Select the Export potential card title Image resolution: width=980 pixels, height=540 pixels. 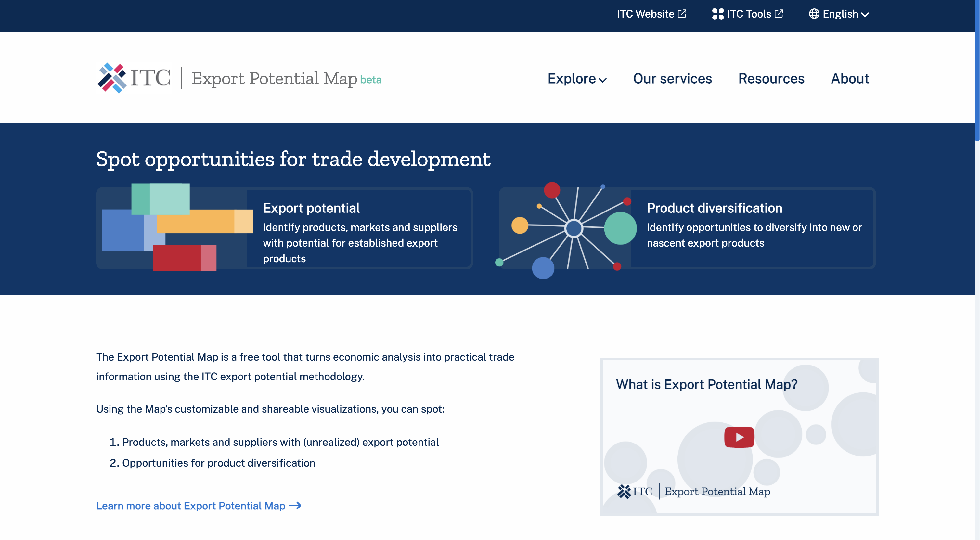[311, 208]
